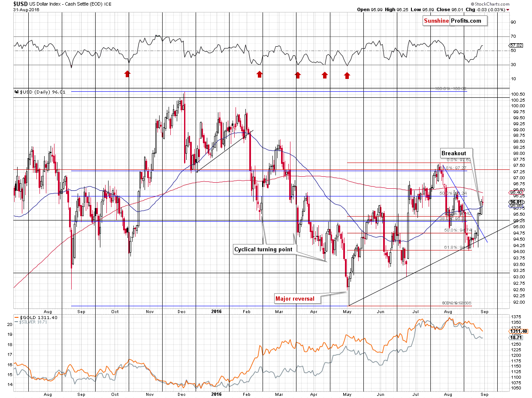The height and width of the screenshot is (398, 532).
Task: Click the "61.8%: 94.09" Fibonacci label
Action: tap(458, 248)
